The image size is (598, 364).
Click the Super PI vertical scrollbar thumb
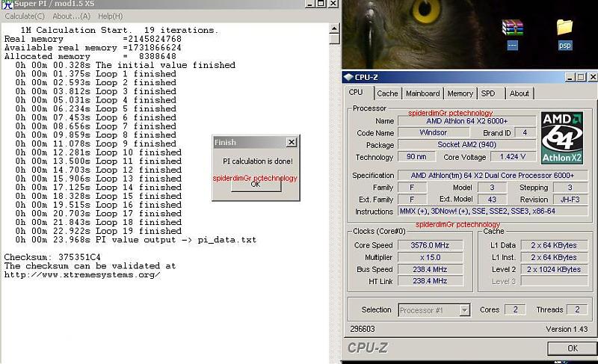pyautogui.click(x=334, y=39)
